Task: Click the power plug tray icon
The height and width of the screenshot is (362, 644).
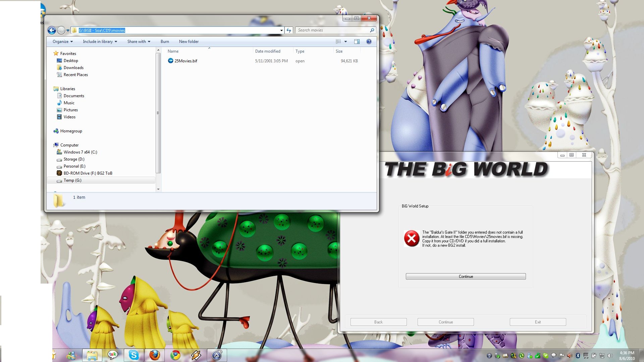Action: (594, 356)
